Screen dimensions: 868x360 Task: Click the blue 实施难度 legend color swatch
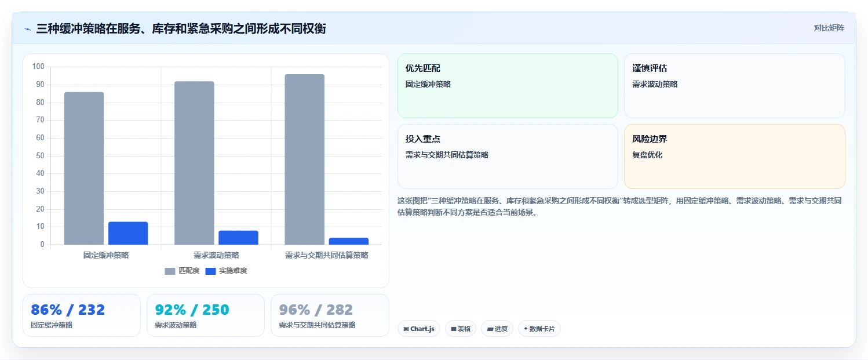tap(211, 271)
